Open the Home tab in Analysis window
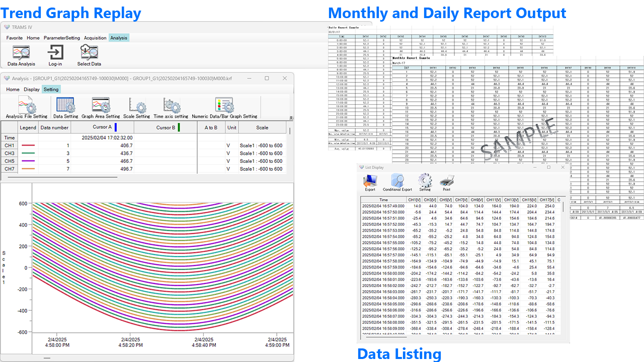 (x=13, y=89)
